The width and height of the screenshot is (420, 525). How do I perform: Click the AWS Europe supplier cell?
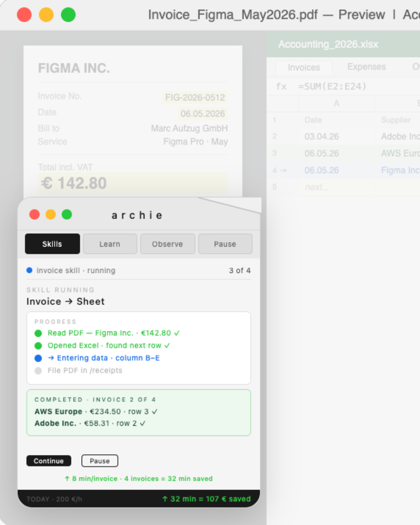(398, 153)
